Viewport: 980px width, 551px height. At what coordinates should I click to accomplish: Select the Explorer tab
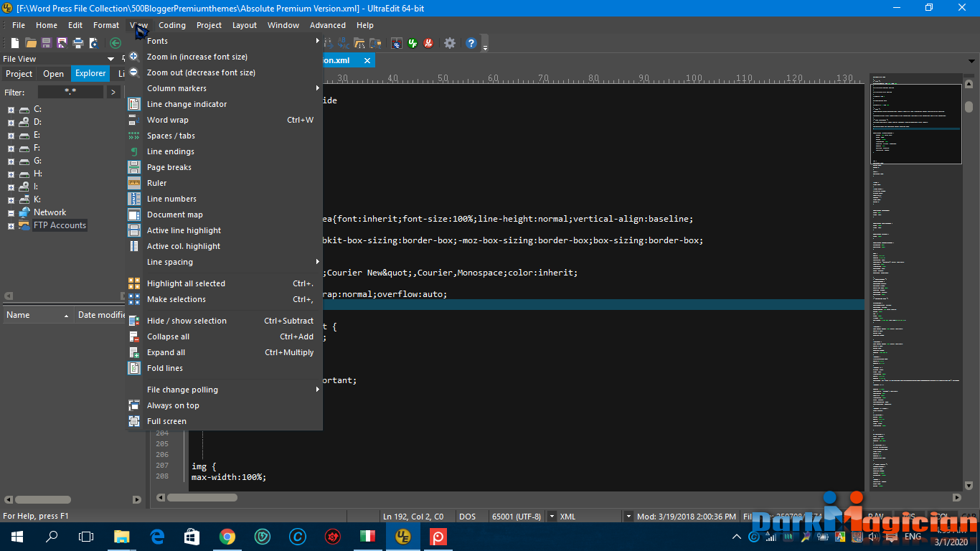coord(90,74)
